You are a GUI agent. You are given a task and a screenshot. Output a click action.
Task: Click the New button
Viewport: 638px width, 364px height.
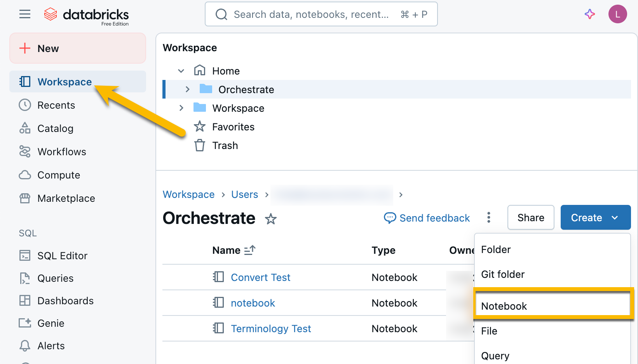pos(78,48)
